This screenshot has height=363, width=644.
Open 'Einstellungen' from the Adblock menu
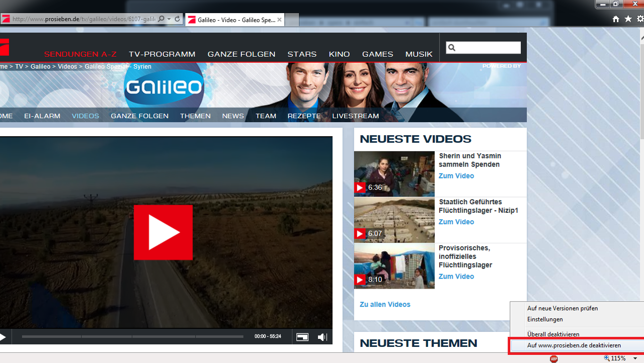tap(545, 319)
